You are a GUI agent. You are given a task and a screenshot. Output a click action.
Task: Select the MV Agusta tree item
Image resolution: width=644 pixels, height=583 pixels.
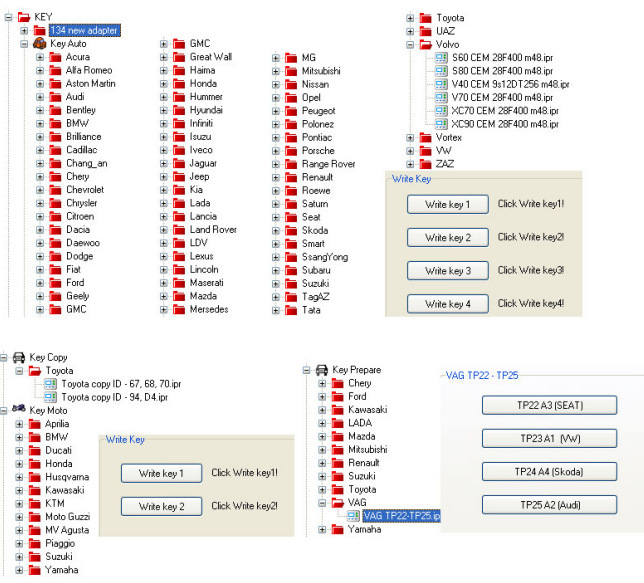tap(67, 530)
